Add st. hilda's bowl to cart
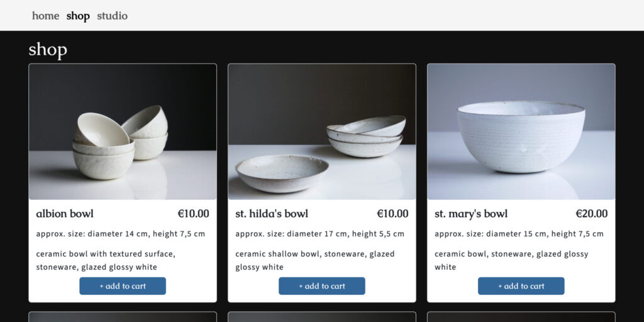 321,286
